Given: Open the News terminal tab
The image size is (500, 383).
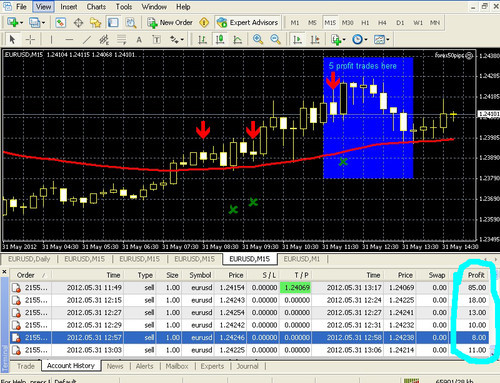Looking at the screenshot, I should click(115, 366).
